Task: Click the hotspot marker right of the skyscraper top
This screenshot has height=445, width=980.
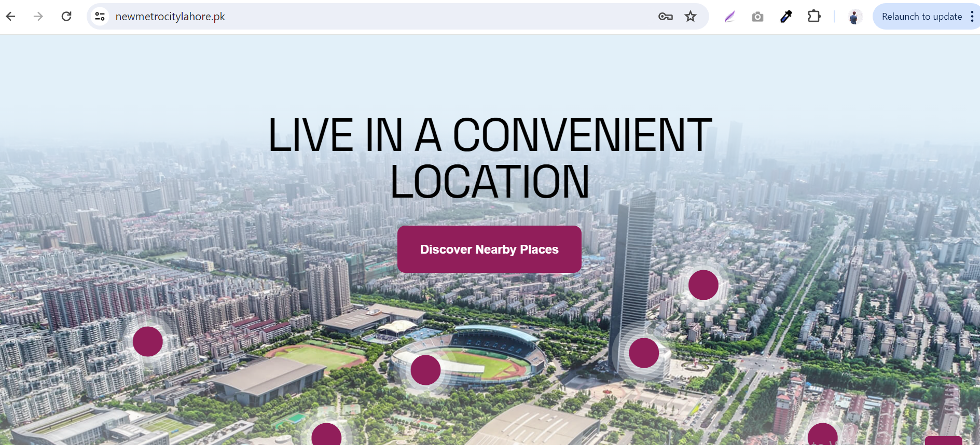Action: coord(703,285)
